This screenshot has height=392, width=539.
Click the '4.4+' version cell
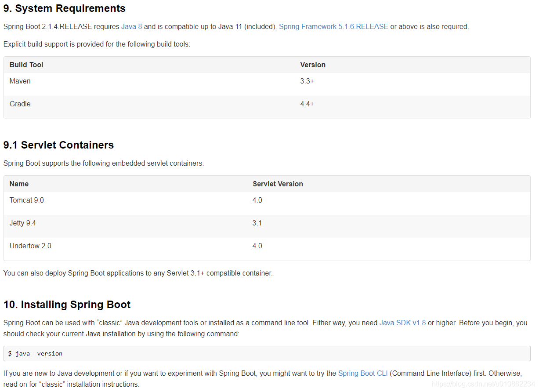coord(307,104)
